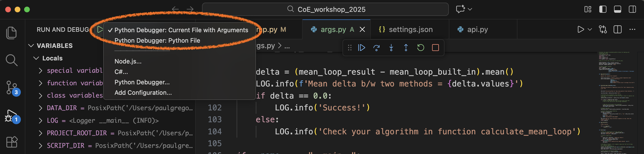Click the Start Debugging green play button
Image resolution: width=644 pixels, height=154 pixels.
(x=100, y=30)
